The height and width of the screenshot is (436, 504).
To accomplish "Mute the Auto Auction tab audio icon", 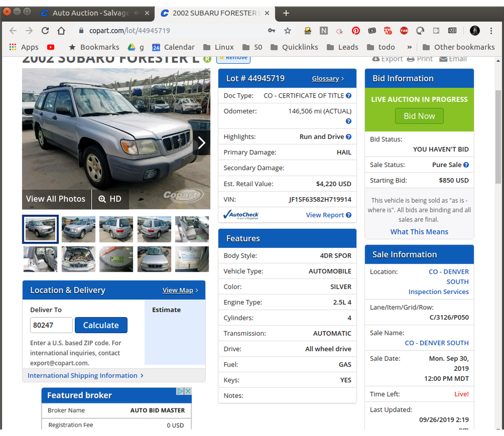I will click(x=136, y=13).
